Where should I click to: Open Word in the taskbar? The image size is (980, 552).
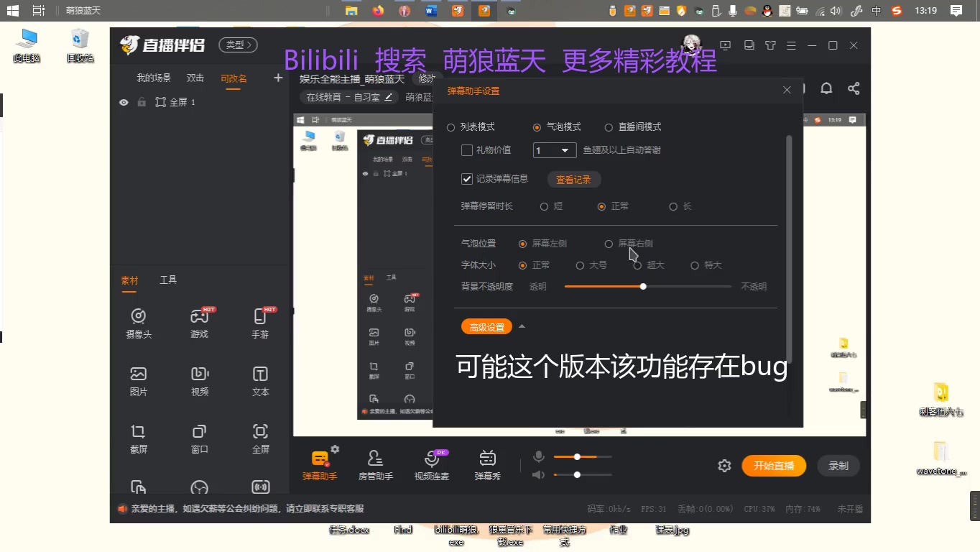pos(431,11)
